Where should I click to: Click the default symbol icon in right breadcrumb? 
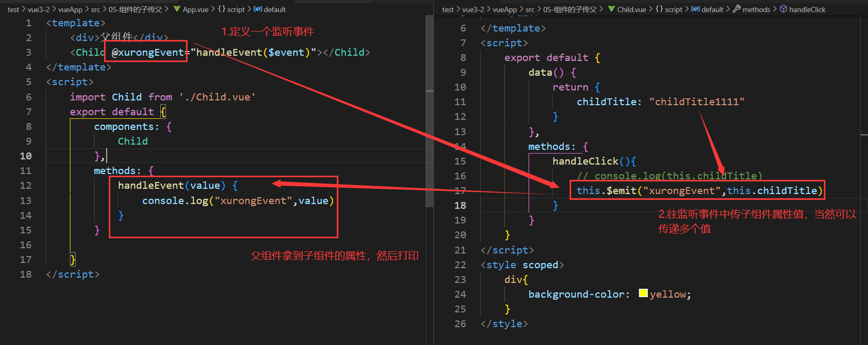pos(696,9)
